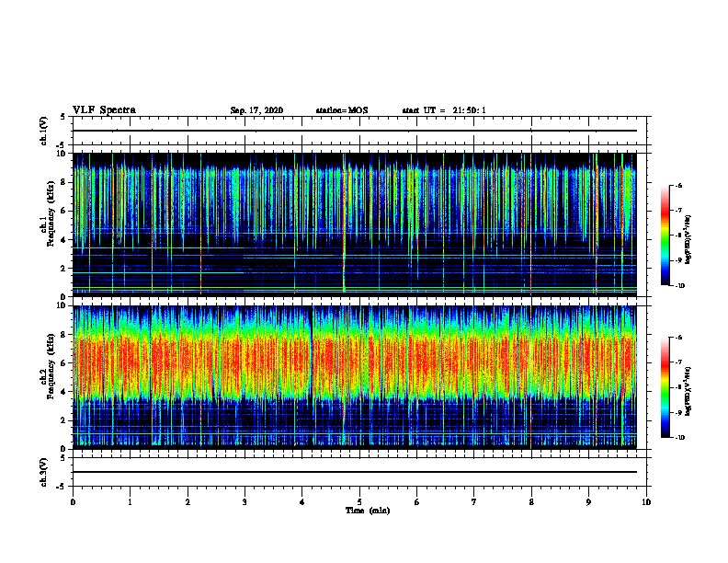Click the "8" kHz tick of ch.2 frequency axis
This screenshot has width=728, height=563.
64,335
